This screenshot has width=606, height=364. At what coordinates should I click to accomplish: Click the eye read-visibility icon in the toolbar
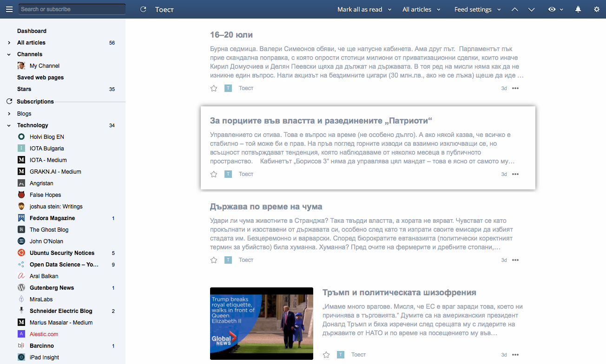coord(553,9)
